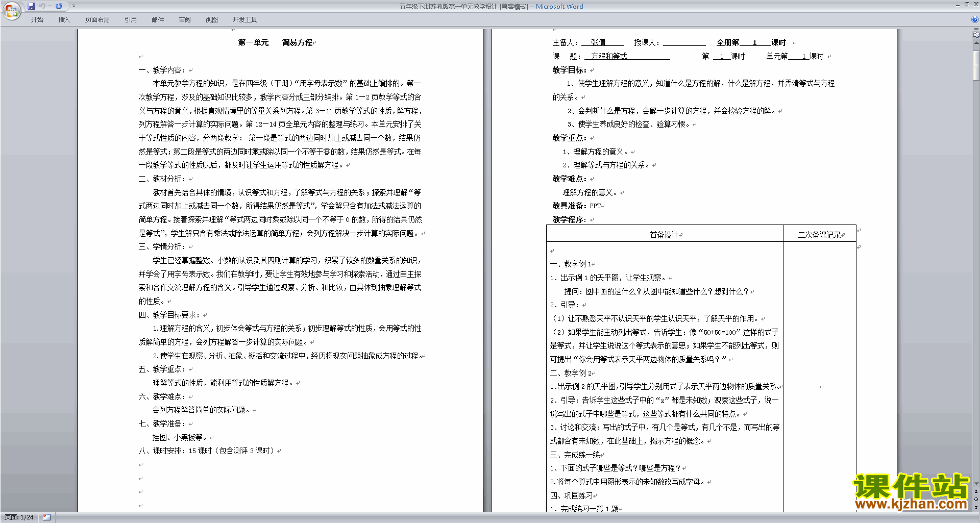
Task: Click the bold heading 教学难点 on the right page
Action: click(570, 179)
